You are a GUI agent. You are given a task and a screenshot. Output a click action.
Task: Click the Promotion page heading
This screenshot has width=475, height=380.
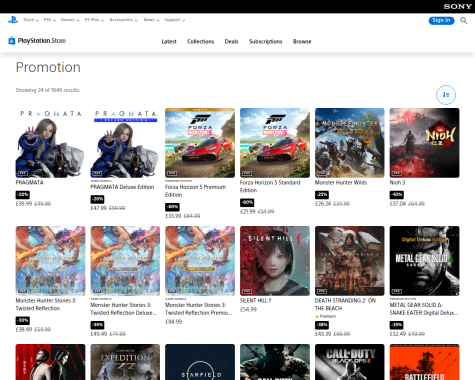[48, 67]
